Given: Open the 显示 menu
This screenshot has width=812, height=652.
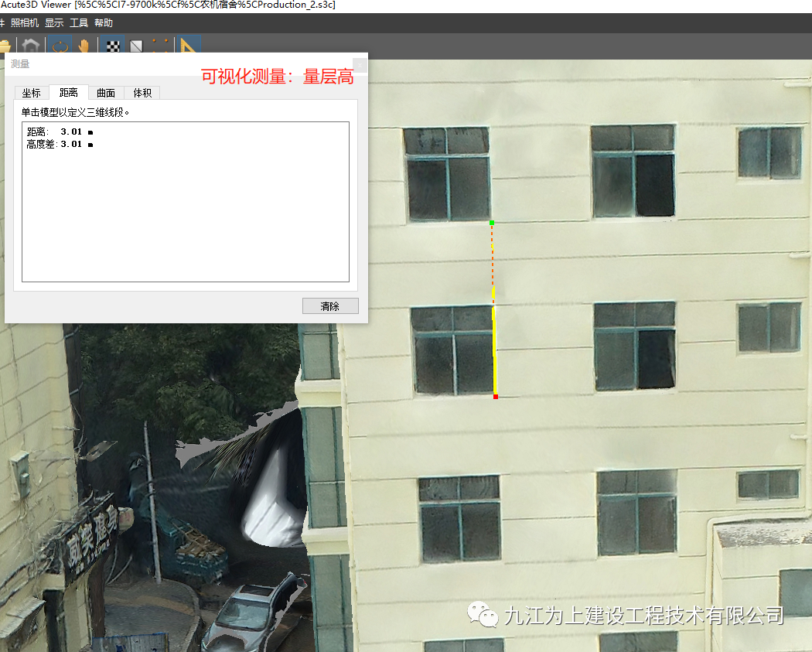Looking at the screenshot, I should 54,23.
